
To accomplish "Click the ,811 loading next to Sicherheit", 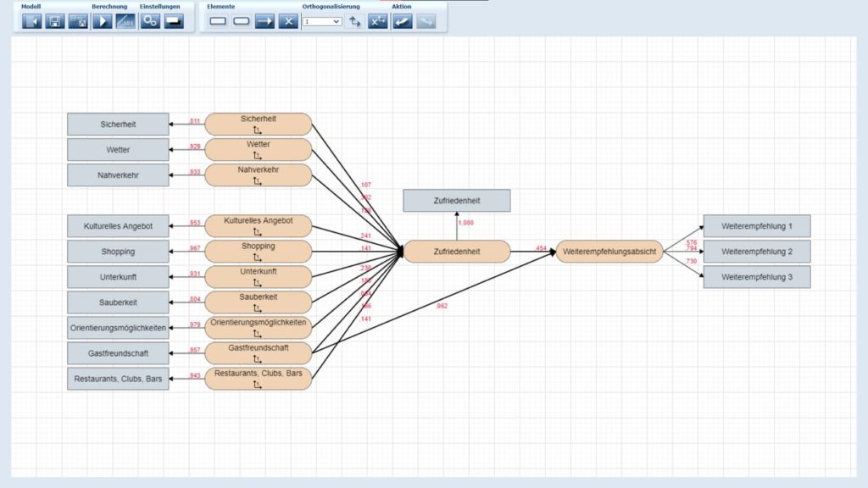I will click(x=195, y=121).
